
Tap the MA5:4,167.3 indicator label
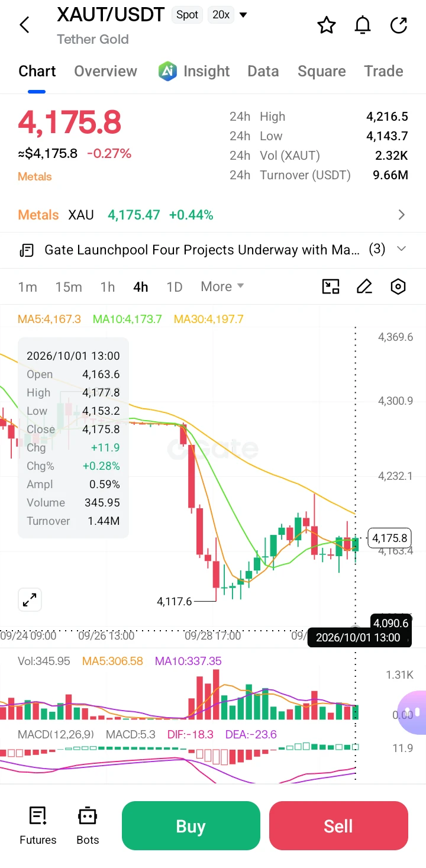49,319
